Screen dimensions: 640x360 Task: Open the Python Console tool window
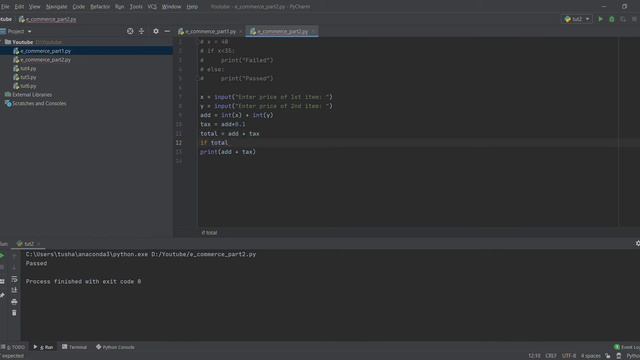click(x=115, y=347)
